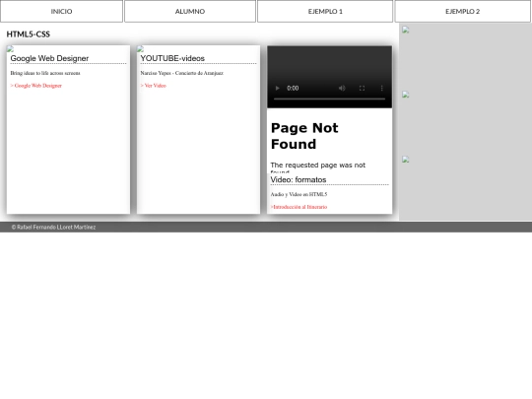Screen dimensions: 532x399
Task: Click the YOUTUBE-videos card heading
Action: point(172,58)
